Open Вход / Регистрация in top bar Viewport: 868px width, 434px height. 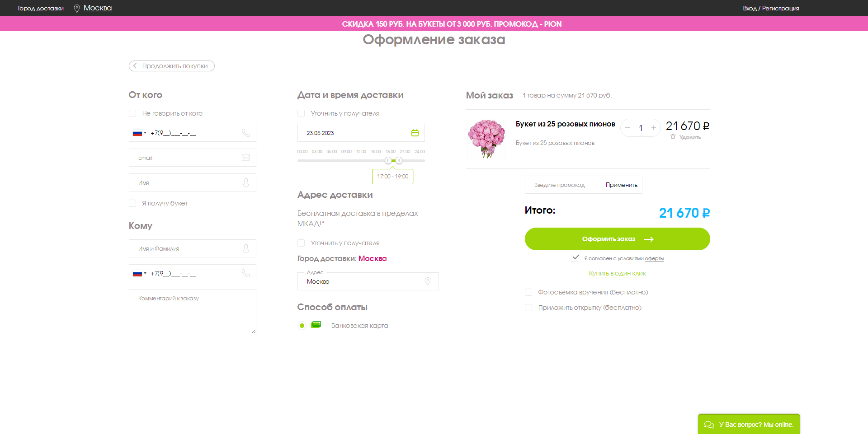point(770,8)
